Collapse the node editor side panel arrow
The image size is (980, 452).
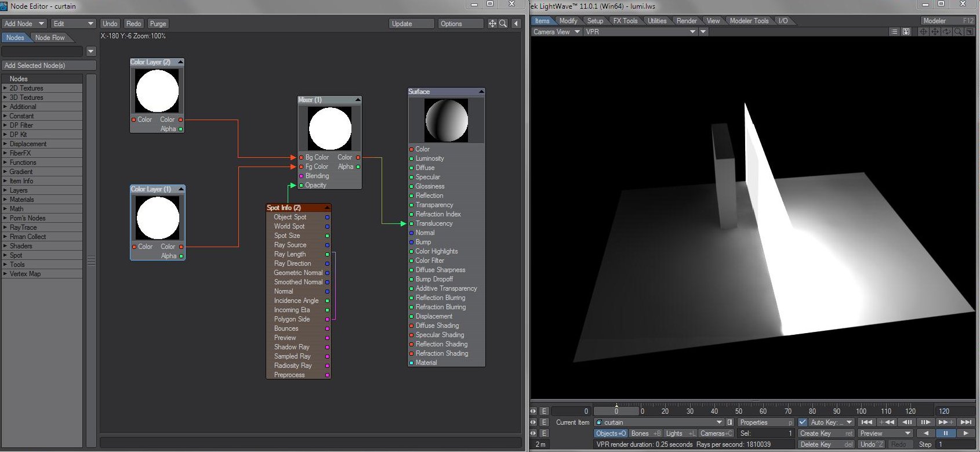pyautogui.click(x=516, y=24)
